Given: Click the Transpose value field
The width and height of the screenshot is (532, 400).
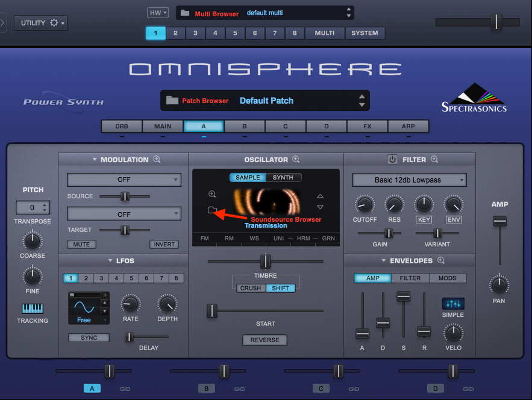Looking at the screenshot, I should tap(33, 207).
